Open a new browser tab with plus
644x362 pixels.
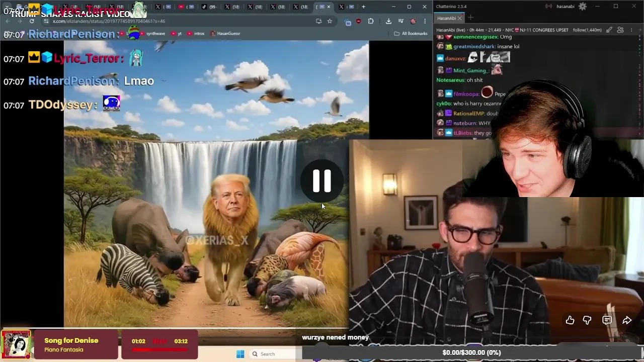point(363,7)
